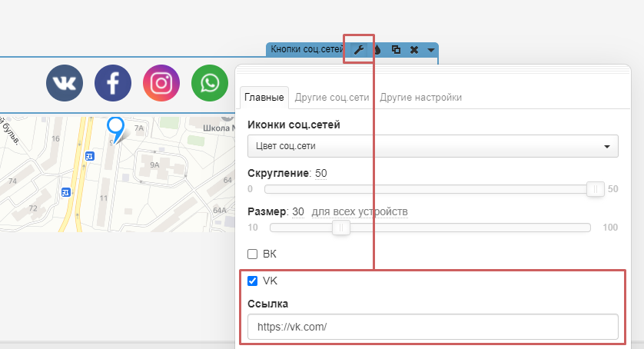
Task: Open the Другие соц.сети tab
Action: tap(332, 98)
